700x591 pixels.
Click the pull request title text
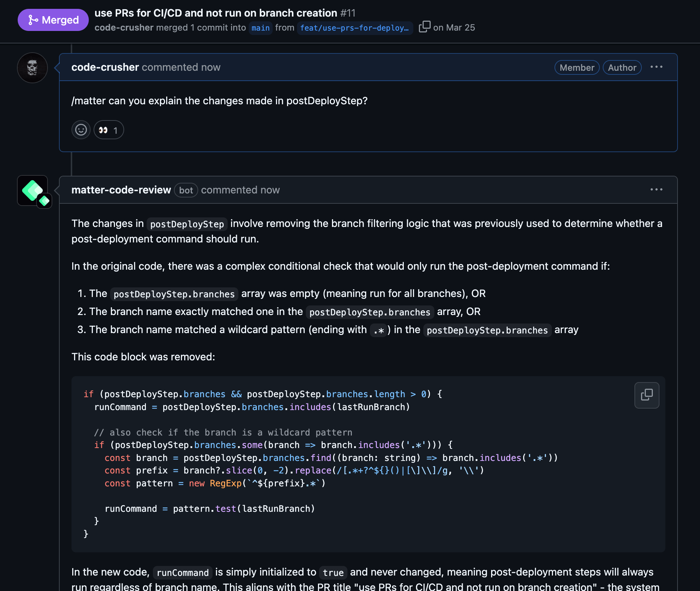[x=216, y=13]
